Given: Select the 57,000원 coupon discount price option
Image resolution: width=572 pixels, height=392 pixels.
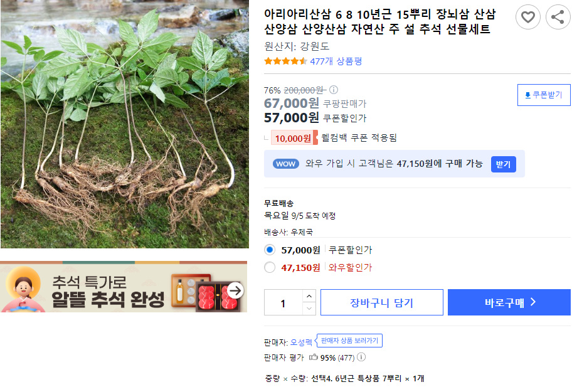Looking at the screenshot, I should click(x=270, y=250).
